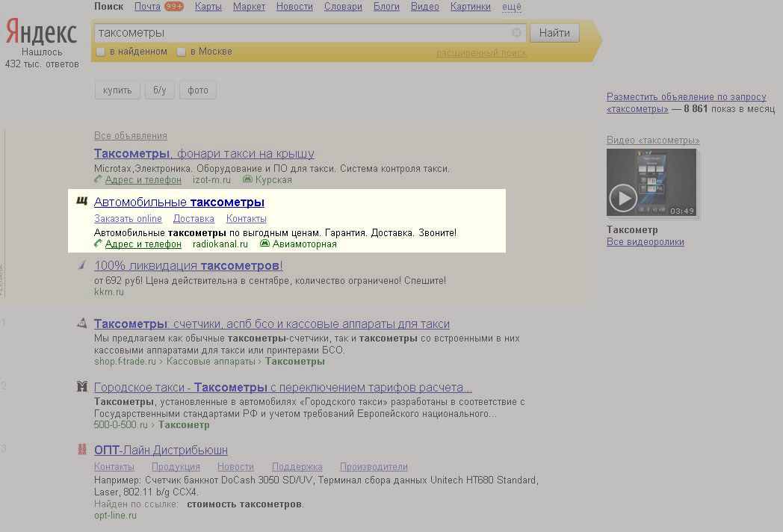Open the Карты tab
Image resolution: width=783 pixels, height=532 pixels.
pyautogui.click(x=208, y=7)
